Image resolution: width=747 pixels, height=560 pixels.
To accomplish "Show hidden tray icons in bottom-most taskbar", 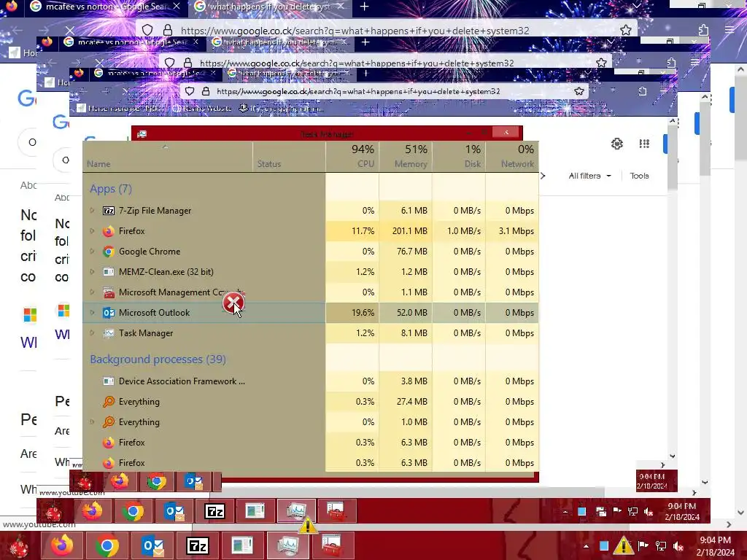I will click(x=586, y=546).
